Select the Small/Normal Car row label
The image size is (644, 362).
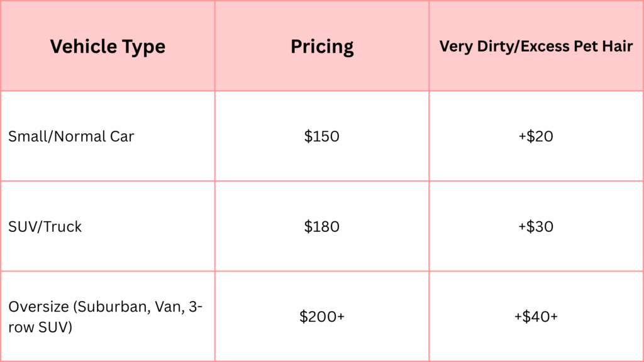(71, 136)
